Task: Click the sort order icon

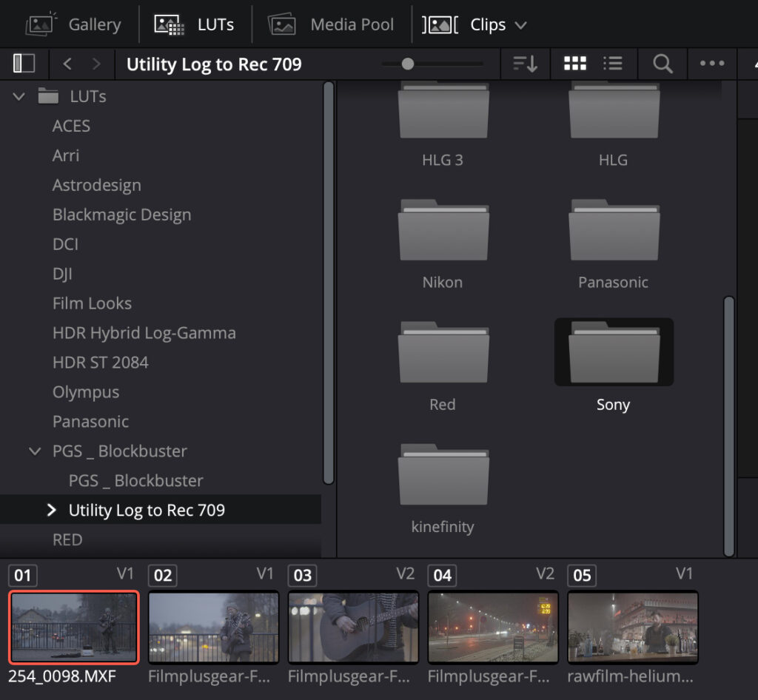Action: point(525,64)
